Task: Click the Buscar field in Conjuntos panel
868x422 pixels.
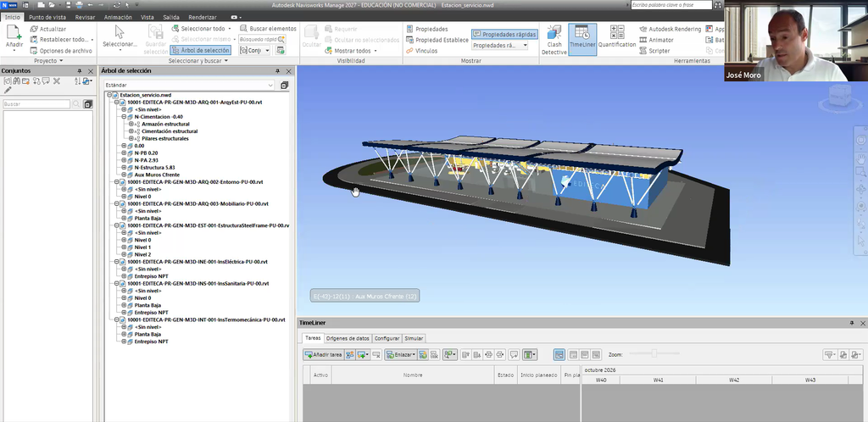Action: pos(36,104)
